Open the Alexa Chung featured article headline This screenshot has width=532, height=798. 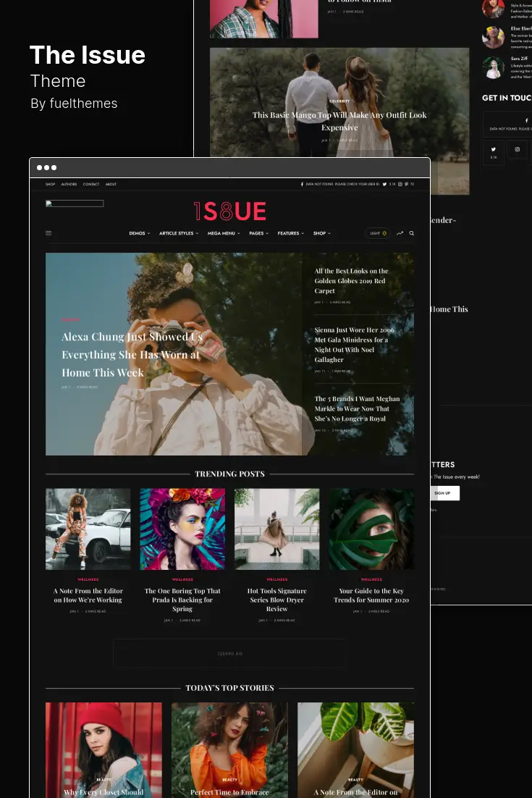(x=132, y=355)
